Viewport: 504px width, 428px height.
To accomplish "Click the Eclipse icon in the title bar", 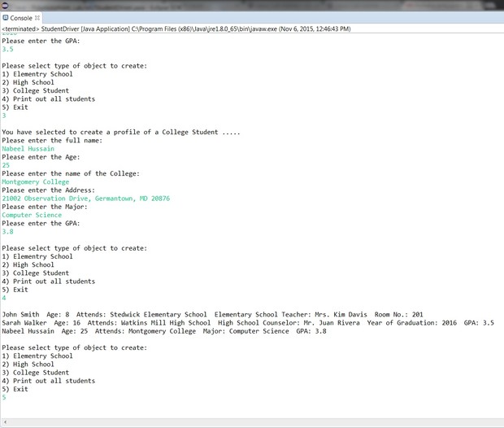I will coord(5,5).
